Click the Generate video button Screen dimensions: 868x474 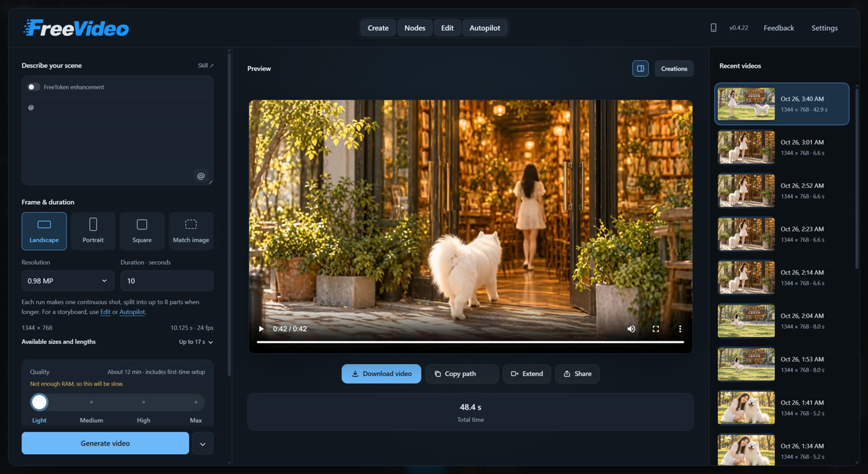[x=105, y=444]
